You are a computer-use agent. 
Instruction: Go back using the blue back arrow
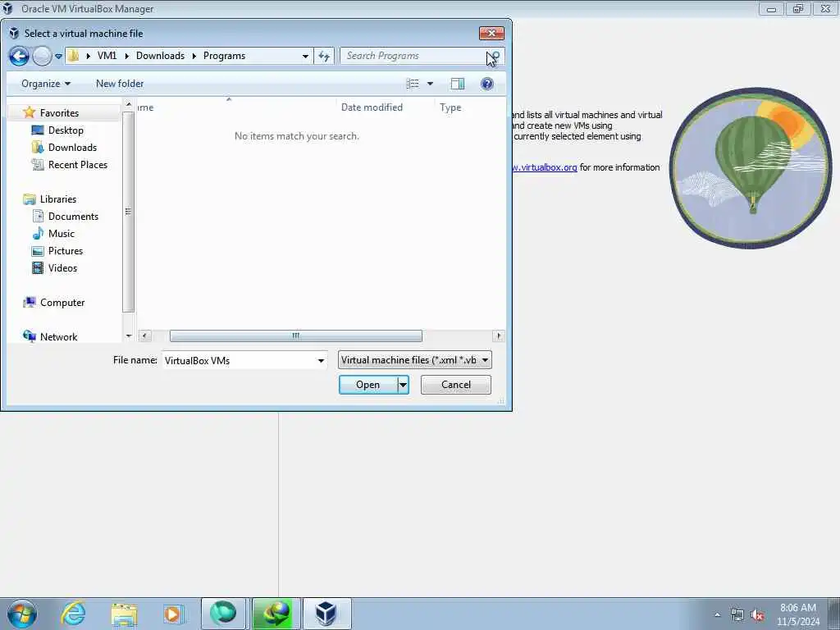[19, 56]
